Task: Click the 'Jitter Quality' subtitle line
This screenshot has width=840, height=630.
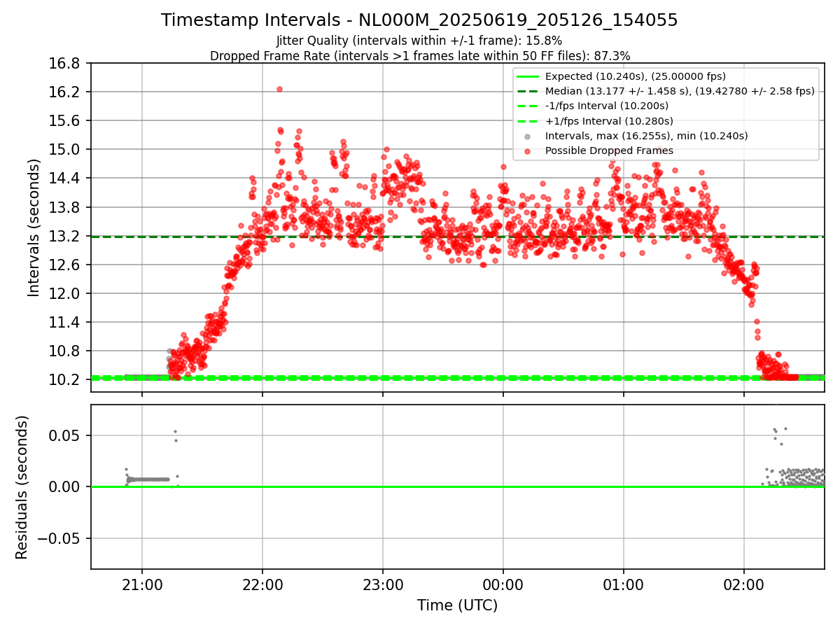Action: (x=419, y=41)
